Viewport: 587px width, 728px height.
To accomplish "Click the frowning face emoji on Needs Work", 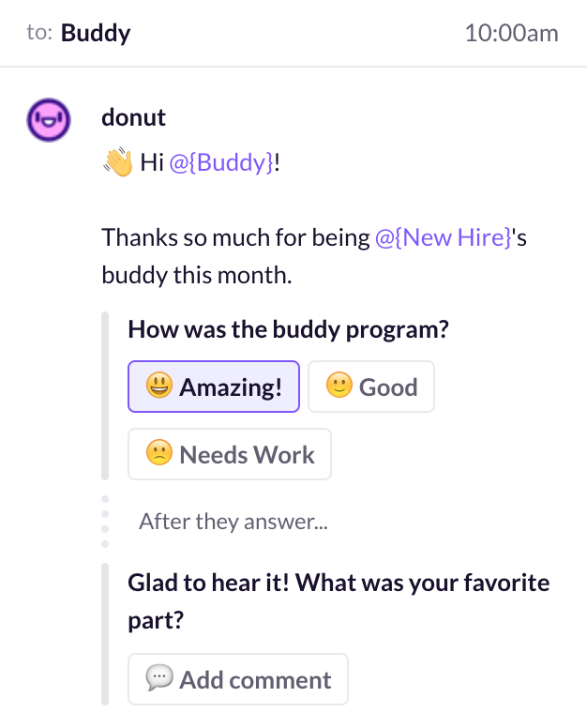I will [x=159, y=453].
